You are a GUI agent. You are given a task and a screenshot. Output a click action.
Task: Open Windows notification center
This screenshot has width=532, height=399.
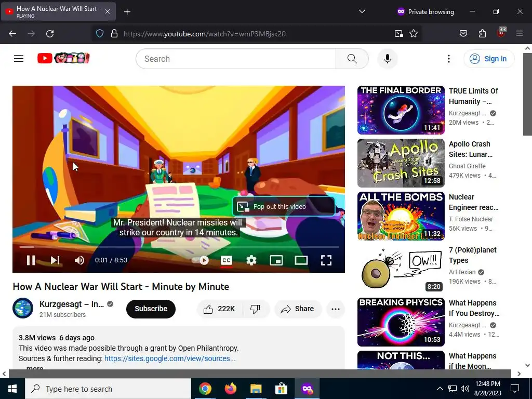click(x=515, y=389)
